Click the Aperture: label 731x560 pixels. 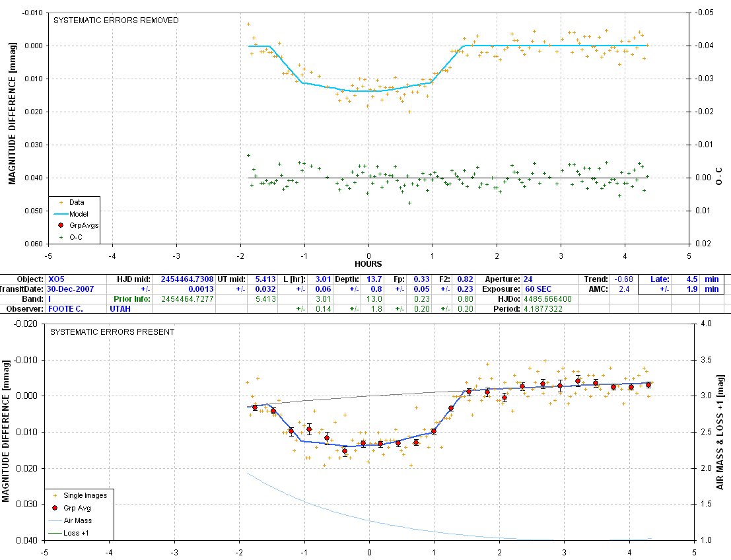[503, 279]
